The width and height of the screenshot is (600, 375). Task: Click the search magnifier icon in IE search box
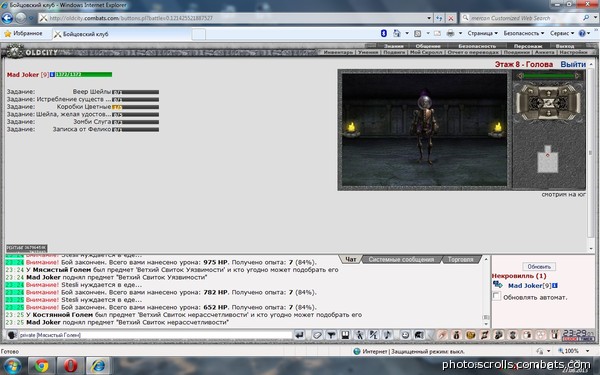click(x=586, y=18)
